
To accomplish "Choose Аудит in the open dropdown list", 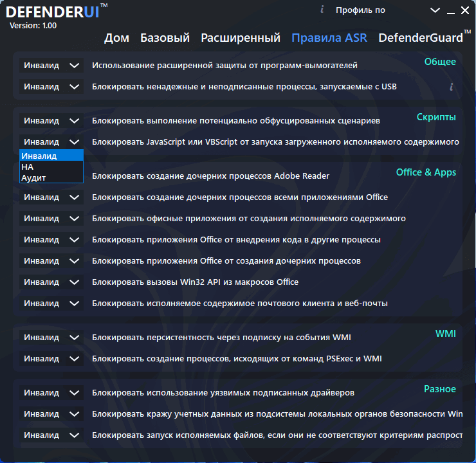I will click(51, 177).
